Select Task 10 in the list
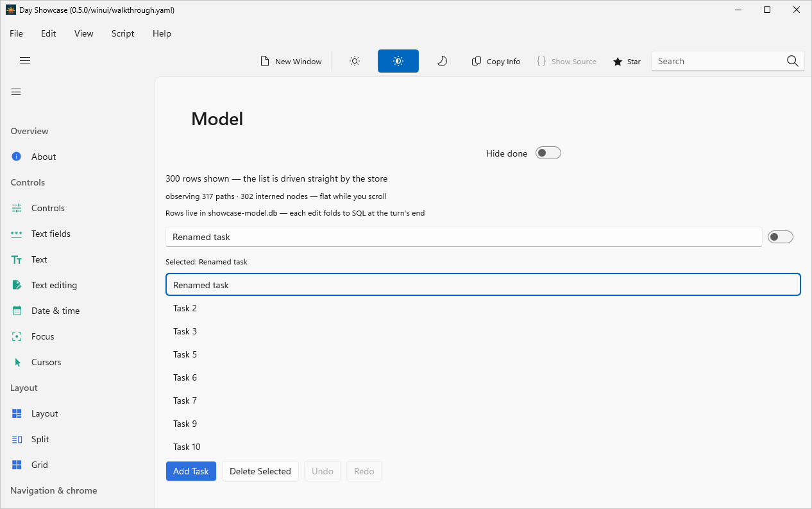 tap(483, 447)
